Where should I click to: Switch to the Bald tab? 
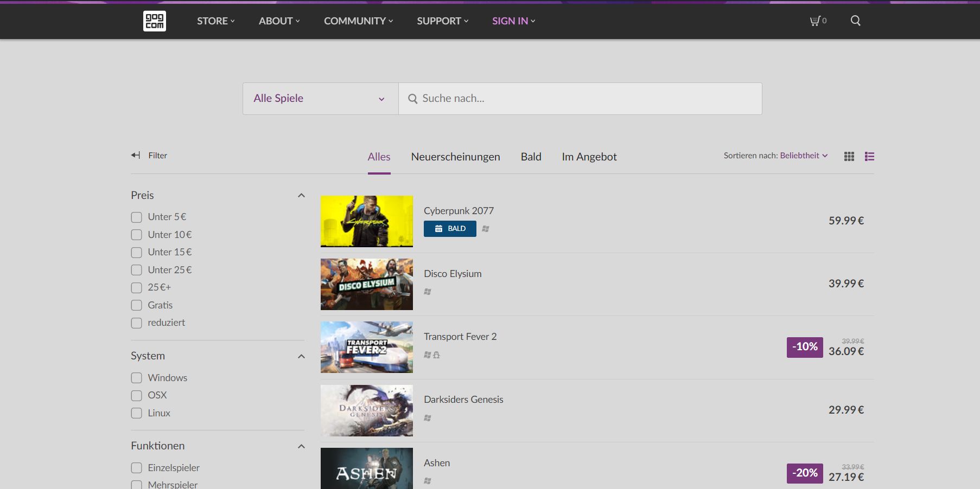[531, 157]
